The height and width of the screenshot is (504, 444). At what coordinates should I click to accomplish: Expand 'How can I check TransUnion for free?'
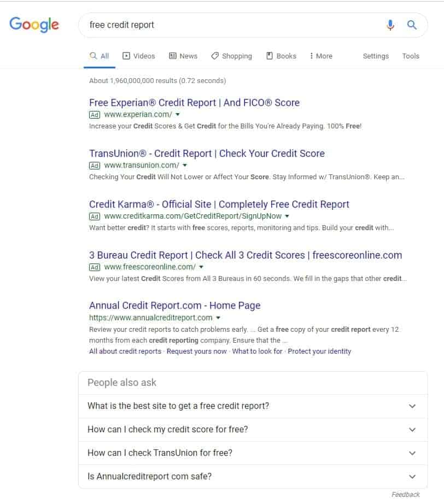(x=253, y=453)
